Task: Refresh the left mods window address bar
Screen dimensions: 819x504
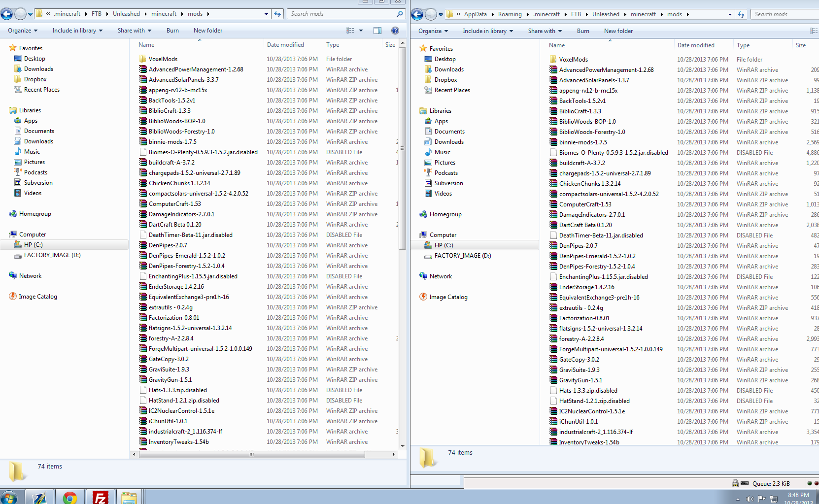Action: point(277,14)
